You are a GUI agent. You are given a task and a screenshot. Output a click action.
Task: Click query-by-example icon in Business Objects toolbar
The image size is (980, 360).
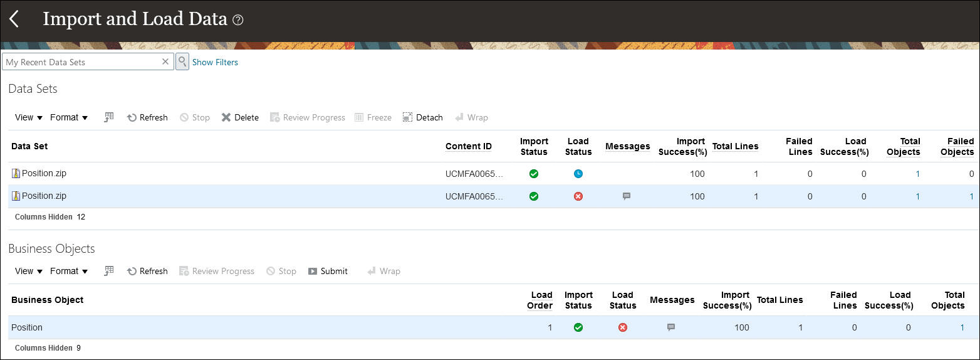[109, 271]
